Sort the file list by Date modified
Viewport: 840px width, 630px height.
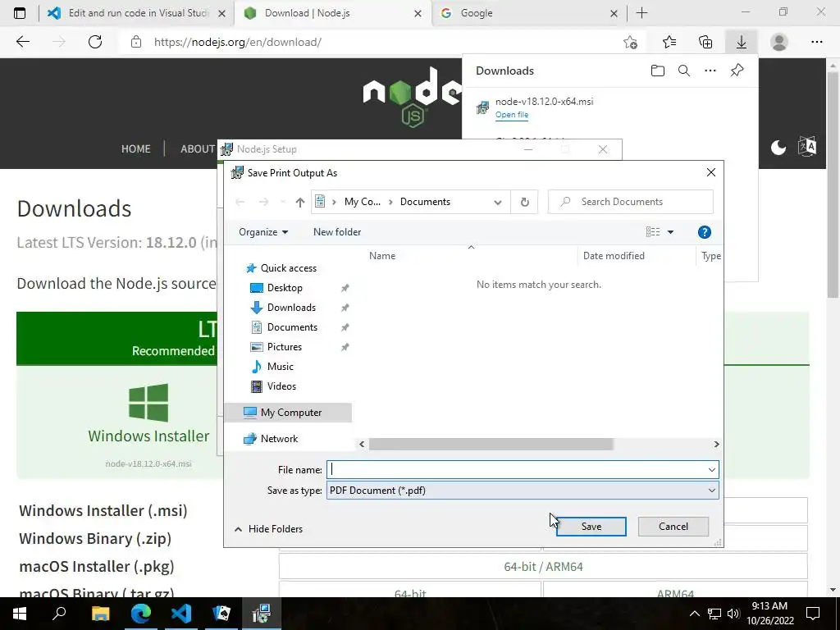coord(614,256)
